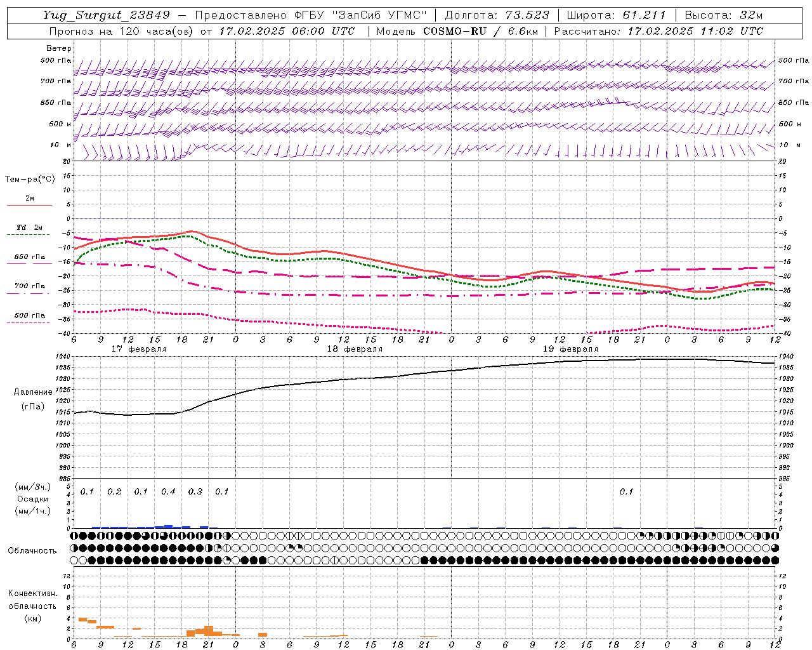812x650 pixels.
Task: Click the 18 февраля date label
Action: pyautogui.click(x=355, y=349)
